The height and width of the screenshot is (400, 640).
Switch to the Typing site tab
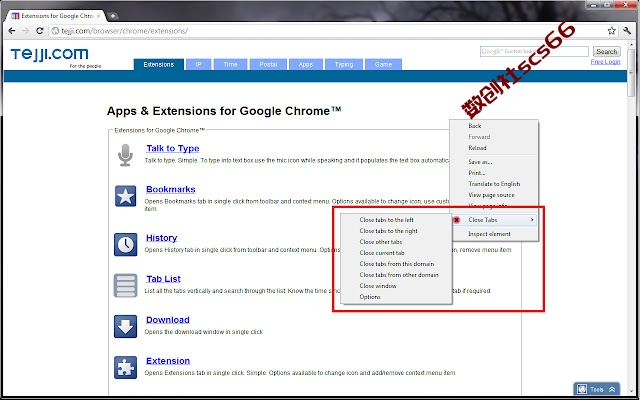(x=344, y=64)
